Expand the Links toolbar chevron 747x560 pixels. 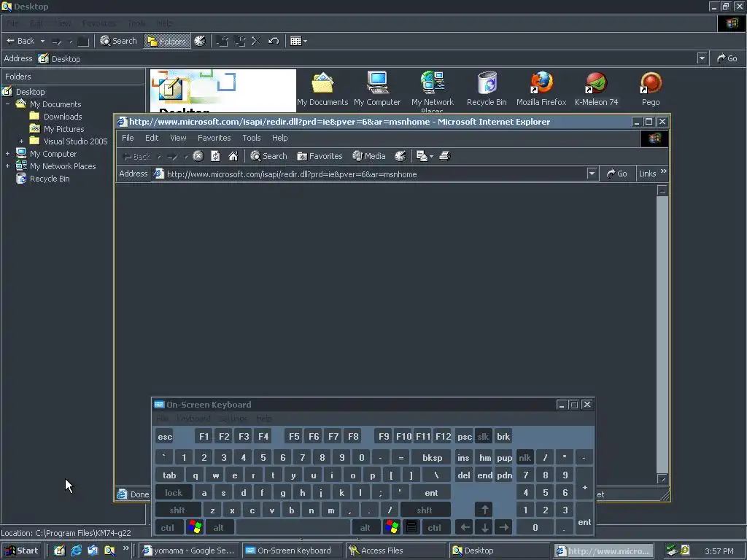664,171
